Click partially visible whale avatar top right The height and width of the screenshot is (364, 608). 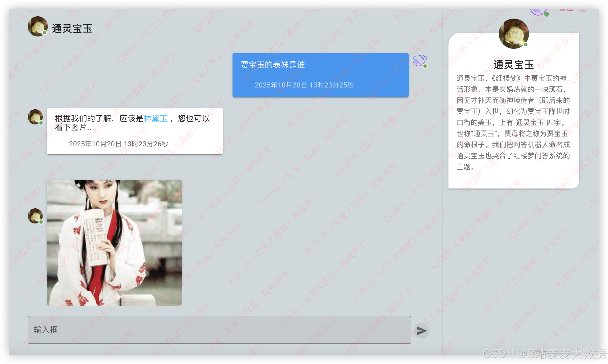[538, 11]
